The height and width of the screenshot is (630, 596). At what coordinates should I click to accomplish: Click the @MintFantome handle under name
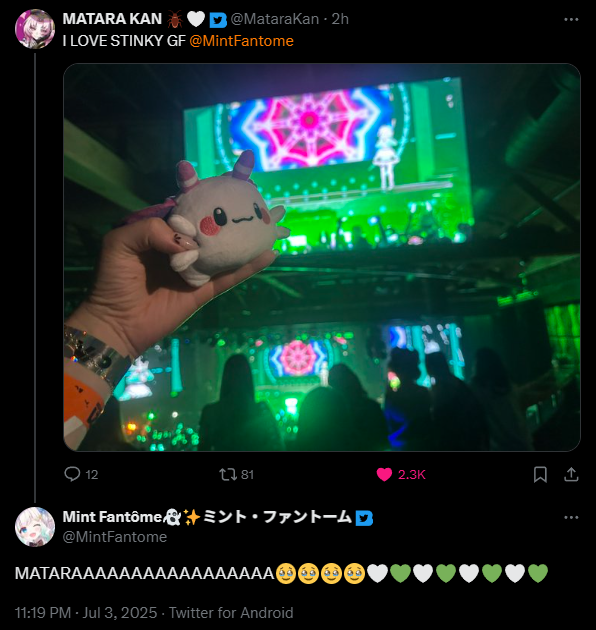115,537
